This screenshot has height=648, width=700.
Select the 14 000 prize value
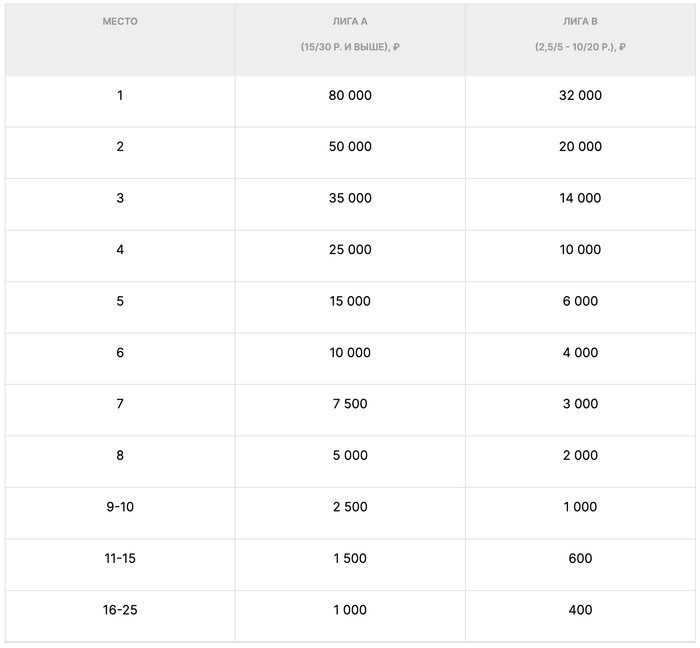580,198
